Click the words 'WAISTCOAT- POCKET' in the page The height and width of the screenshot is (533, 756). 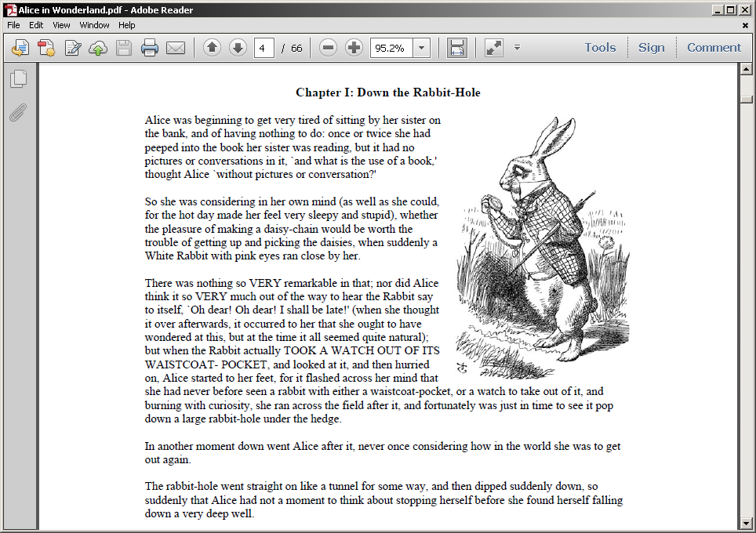tap(206, 364)
